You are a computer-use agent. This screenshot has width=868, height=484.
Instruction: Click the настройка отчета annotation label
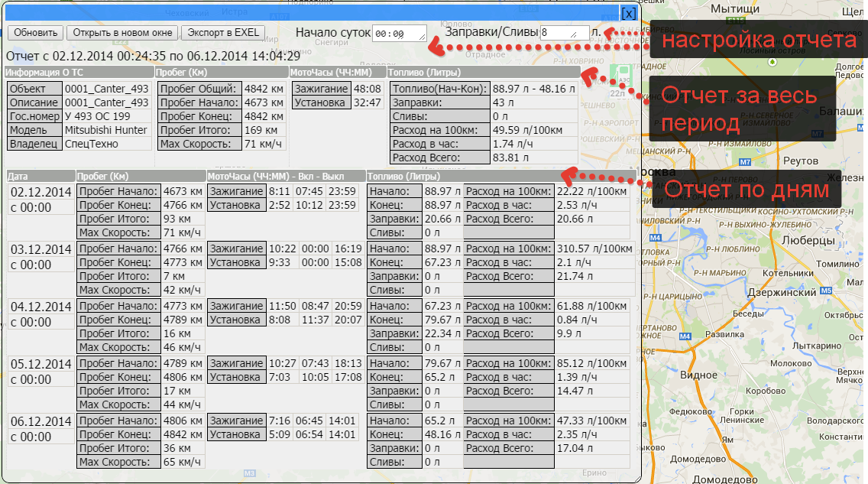(757, 40)
